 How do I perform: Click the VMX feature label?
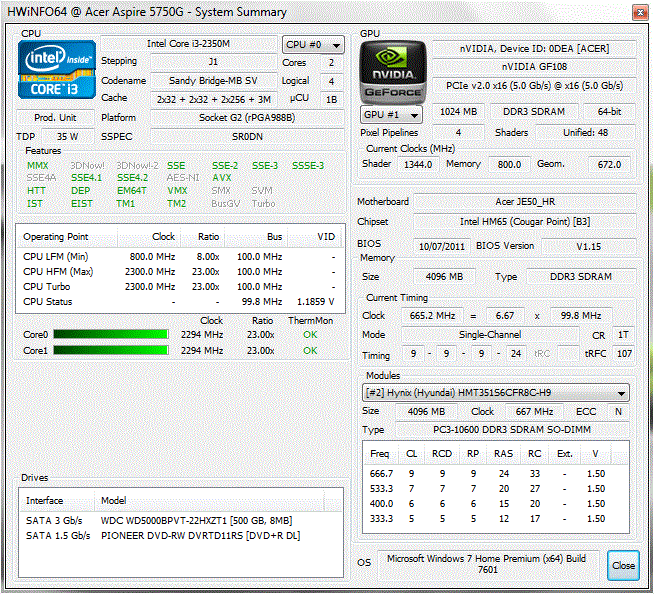coord(177,191)
